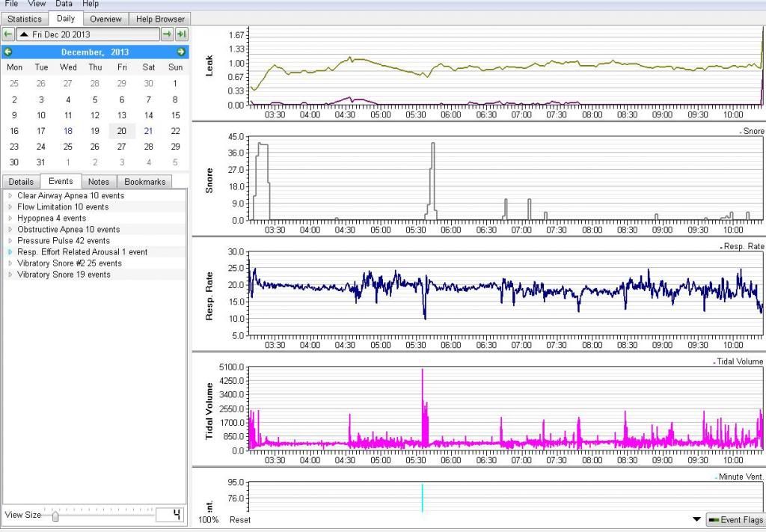Select December 21 in calendar
Screen dimensions: 766x532
(x=149, y=131)
